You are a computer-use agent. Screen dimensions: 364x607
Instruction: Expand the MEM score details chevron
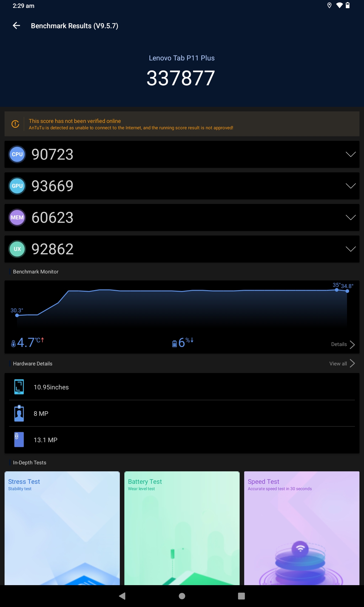tap(350, 218)
